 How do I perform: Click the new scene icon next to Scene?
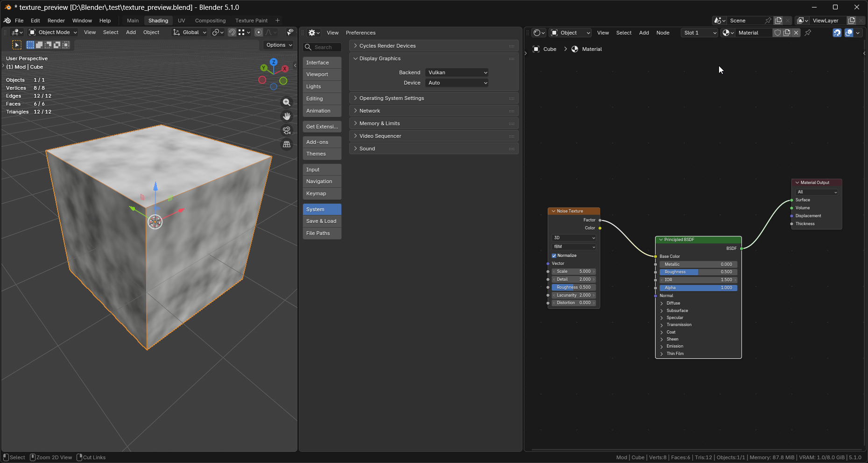click(778, 21)
